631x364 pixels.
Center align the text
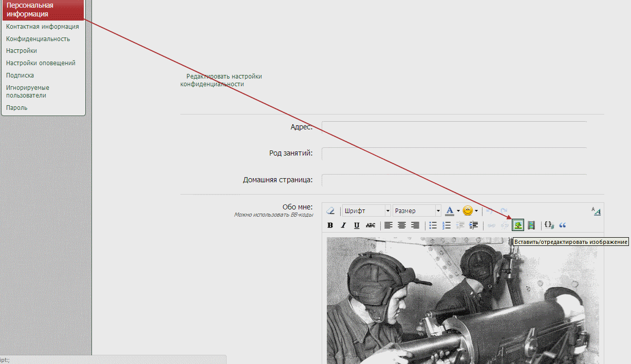coord(402,225)
